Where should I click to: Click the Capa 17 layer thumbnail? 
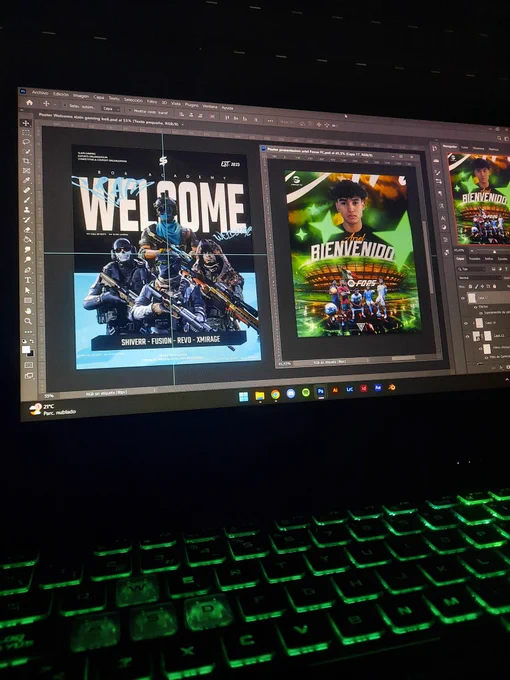[472, 298]
